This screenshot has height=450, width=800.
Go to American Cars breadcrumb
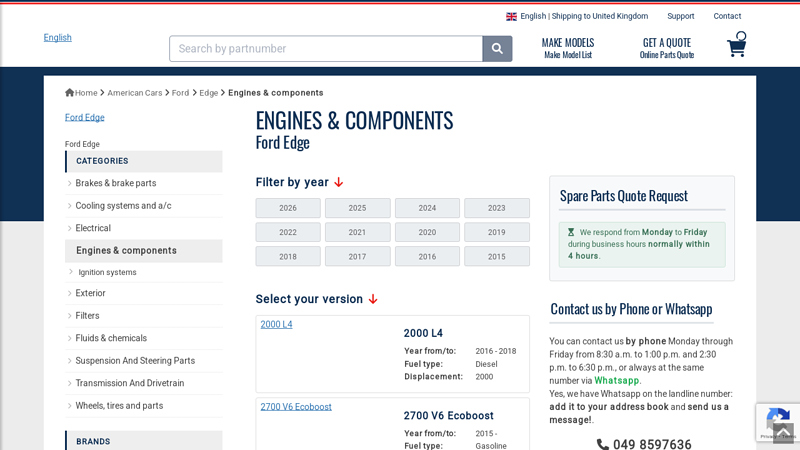point(135,93)
